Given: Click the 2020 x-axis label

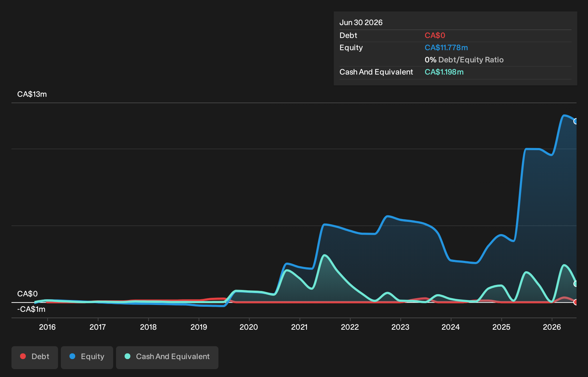Looking at the screenshot, I should point(249,327).
